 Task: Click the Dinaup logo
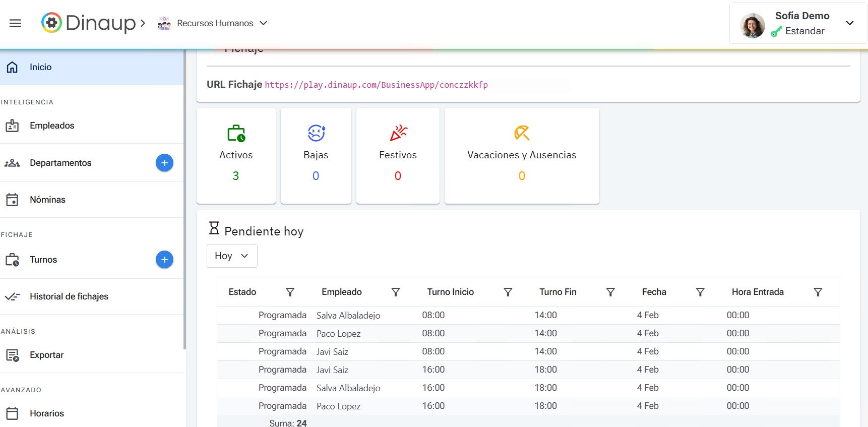pos(88,23)
